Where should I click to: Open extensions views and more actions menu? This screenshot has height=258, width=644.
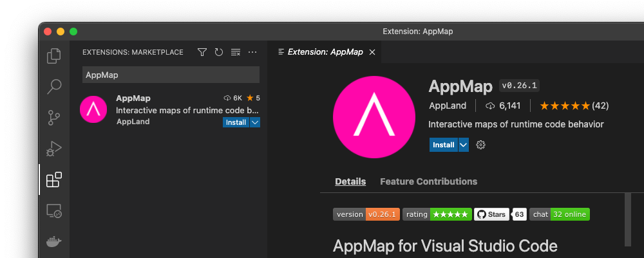pyautogui.click(x=252, y=52)
